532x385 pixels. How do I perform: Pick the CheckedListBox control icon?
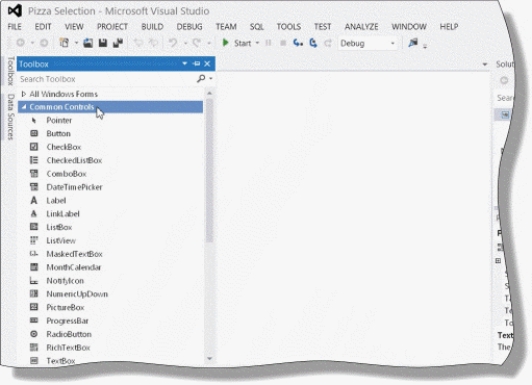[x=34, y=160]
